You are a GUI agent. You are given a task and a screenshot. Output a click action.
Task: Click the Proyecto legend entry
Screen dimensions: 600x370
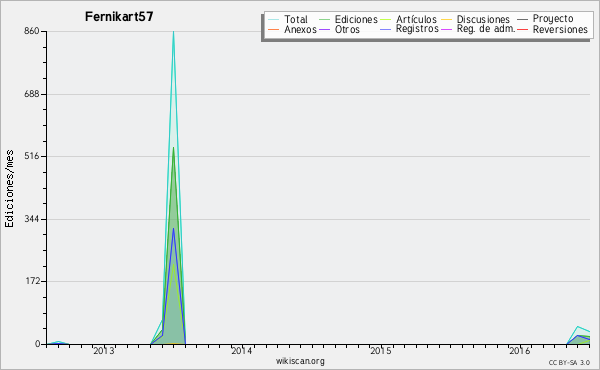click(x=545, y=19)
